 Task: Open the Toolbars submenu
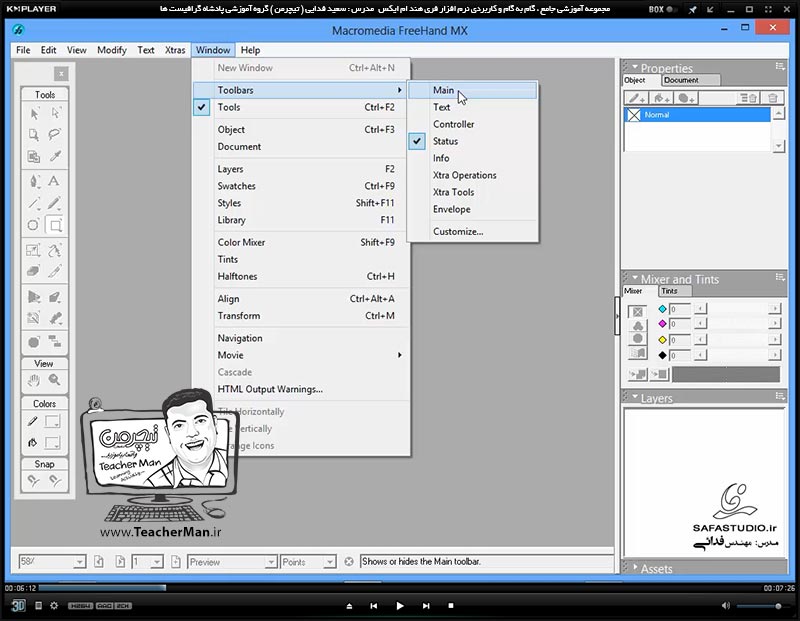[x=301, y=90]
